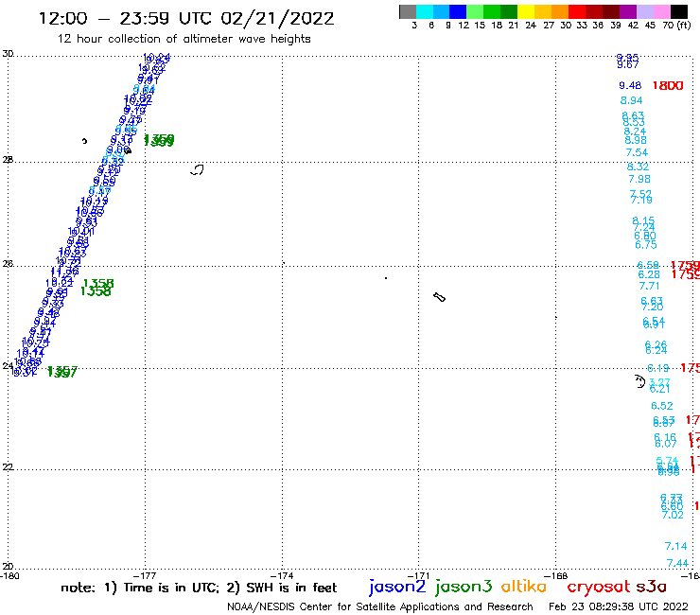This screenshot has height=615, width=700.
Task: Click the lavender 45 ft legend swatch
Action: coord(644,11)
